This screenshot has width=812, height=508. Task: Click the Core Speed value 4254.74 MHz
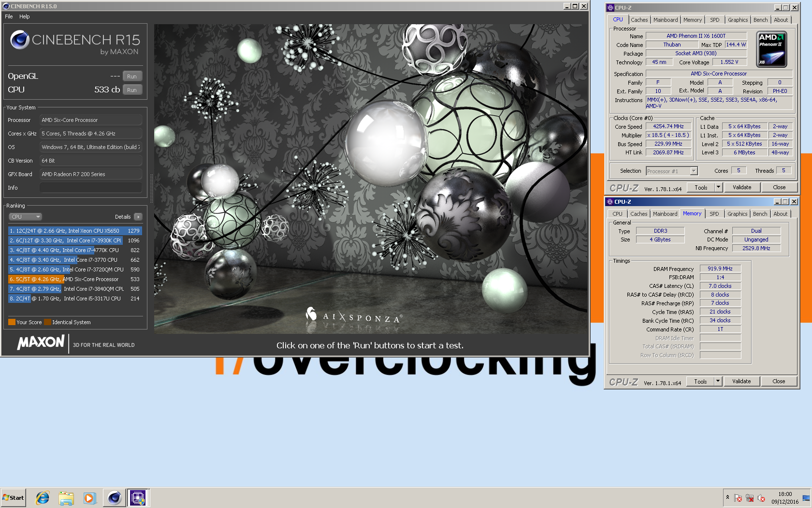coord(668,126)
